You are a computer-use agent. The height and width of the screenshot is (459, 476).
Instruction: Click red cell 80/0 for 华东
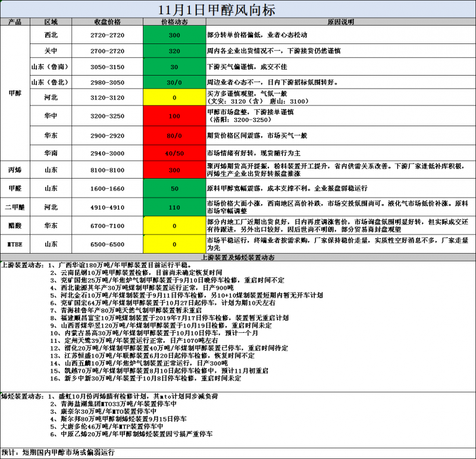tap(174, 136)
